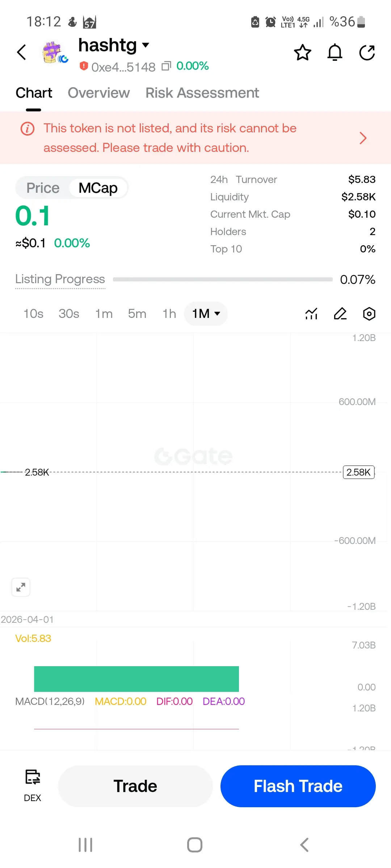Expand the 1M interval dropdown
The width and height of the screenshot is (391, 868).
click(x=206, y=314)
